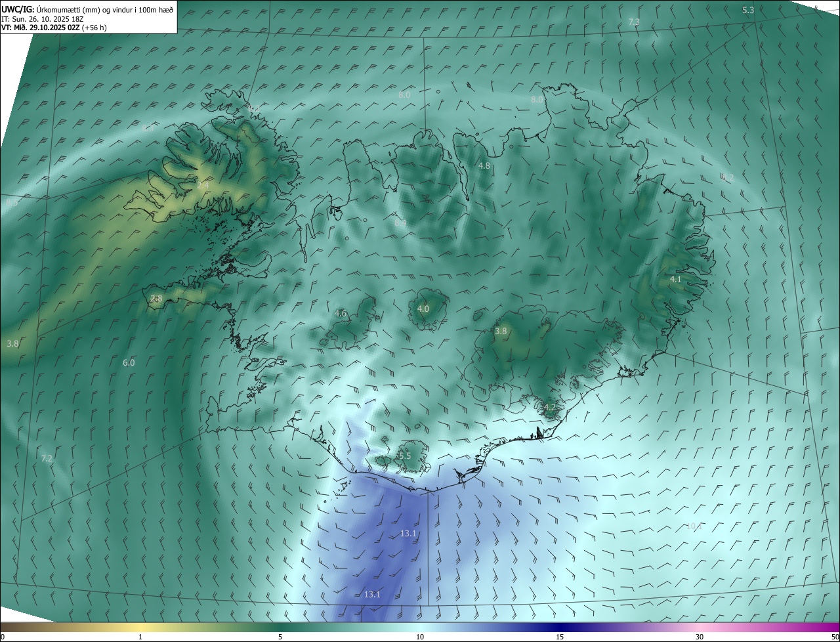Click the colour scale tick label 50
Screen dimensions: 840x642
click(835, 637)
